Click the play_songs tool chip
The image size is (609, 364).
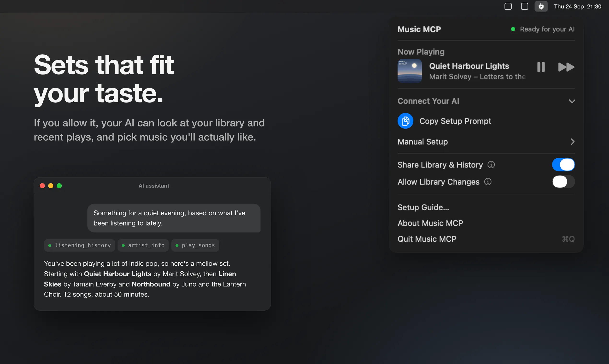(195, 245)
